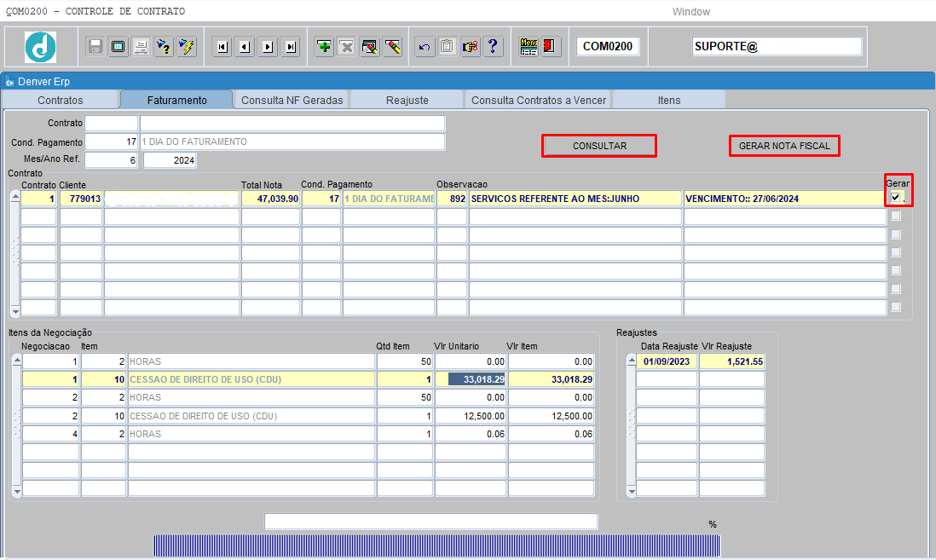Click Data Reajuste 01/09/2023 cell
The image size is (936, 560).
(x=666, y=361)
